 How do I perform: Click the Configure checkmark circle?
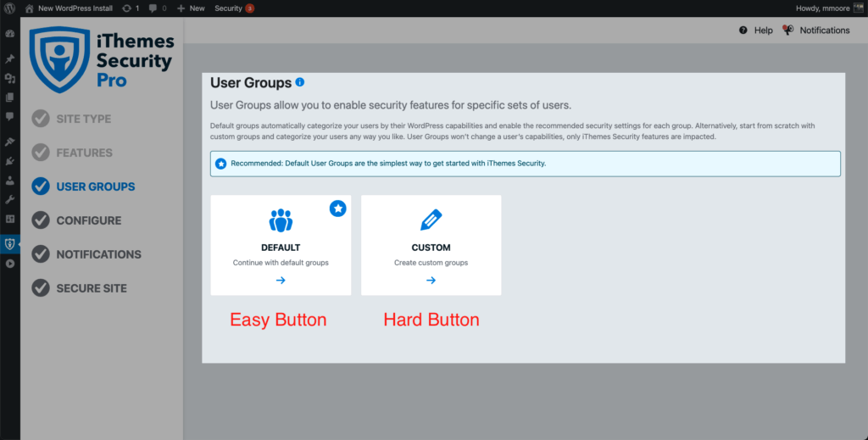coord(41,220)
